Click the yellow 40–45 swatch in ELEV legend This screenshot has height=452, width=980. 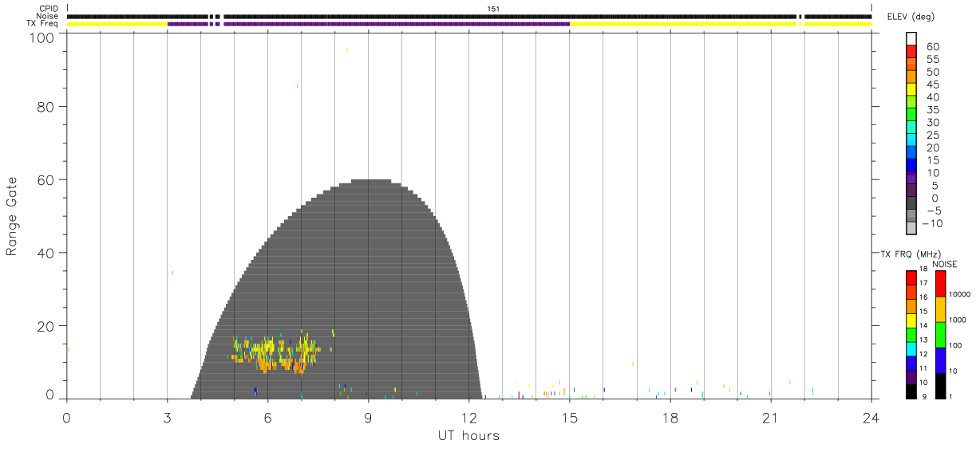[911, 89]
